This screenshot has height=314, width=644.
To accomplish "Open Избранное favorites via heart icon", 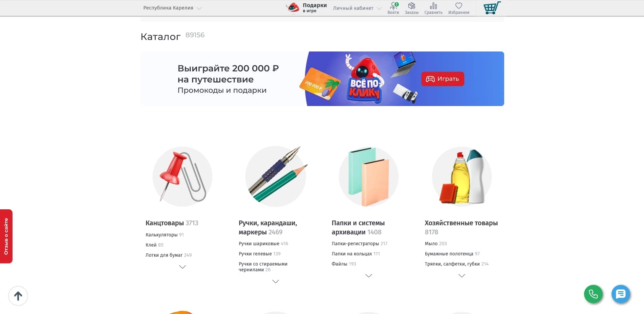I will (x=459, y=6).
